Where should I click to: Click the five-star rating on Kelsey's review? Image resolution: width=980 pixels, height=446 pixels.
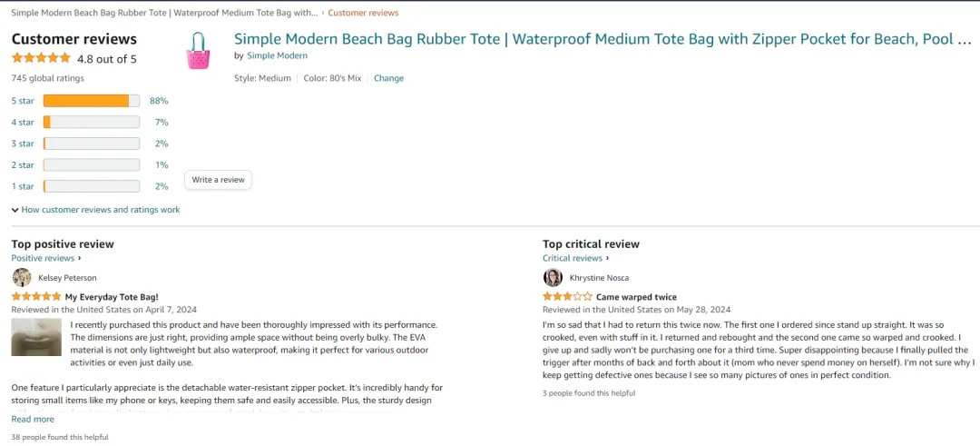(35, 297)
